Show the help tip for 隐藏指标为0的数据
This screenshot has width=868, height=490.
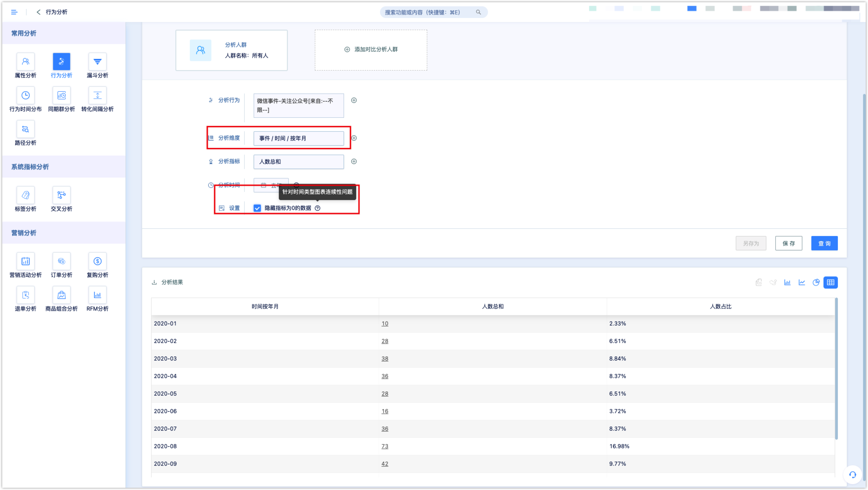[318, 208]
